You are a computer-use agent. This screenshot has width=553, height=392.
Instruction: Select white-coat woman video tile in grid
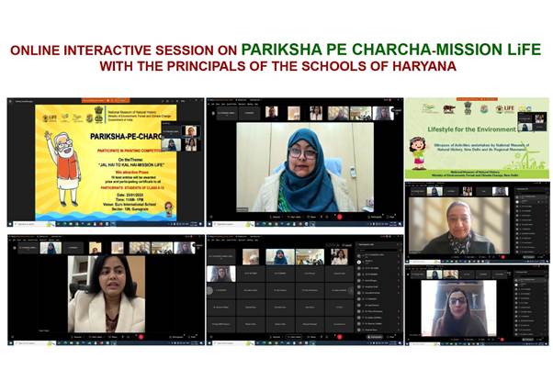click(339, 257)
